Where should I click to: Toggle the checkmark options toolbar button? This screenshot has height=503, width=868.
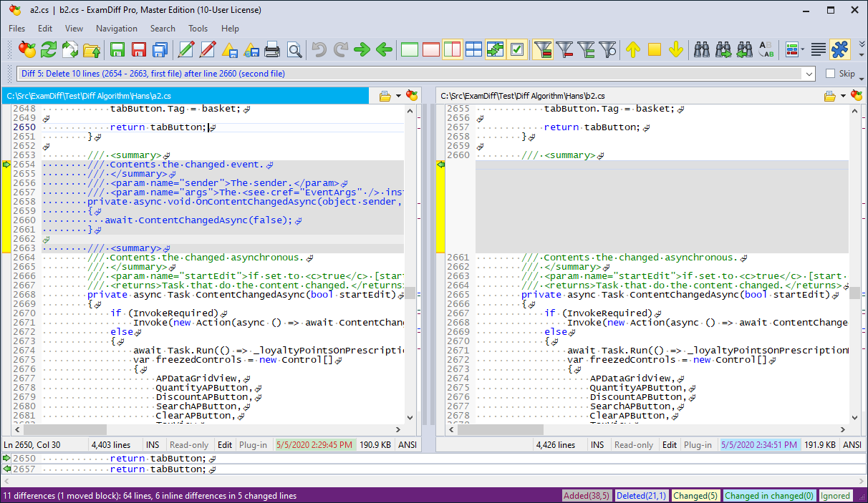point(517,49)
